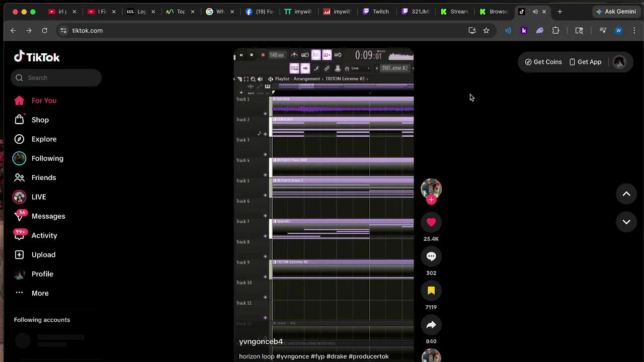Mute the TikTok tab audio icon
The width and height of the screenshot is (644, 362).
point(535,12)
